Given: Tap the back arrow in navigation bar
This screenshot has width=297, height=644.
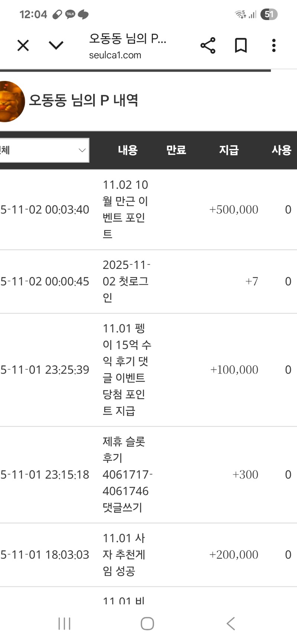Looking at the screenshot, I should click(x=230, y=624).
